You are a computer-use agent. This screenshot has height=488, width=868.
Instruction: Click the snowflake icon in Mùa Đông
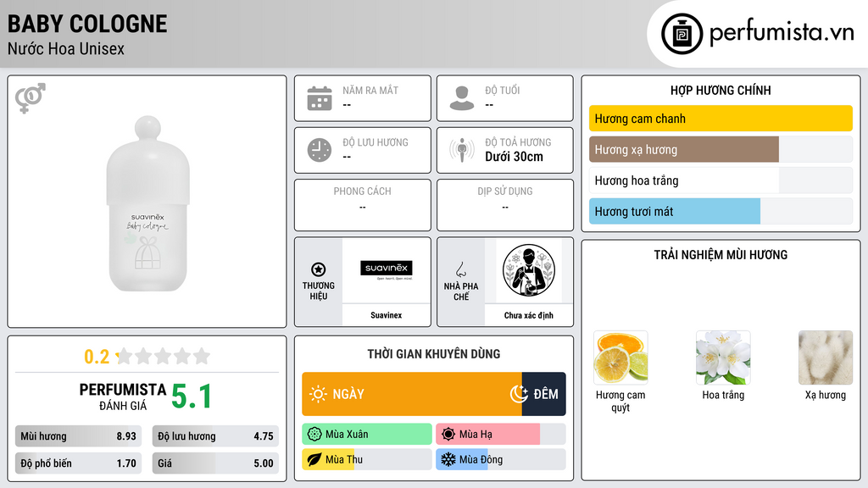pos(448,459)
